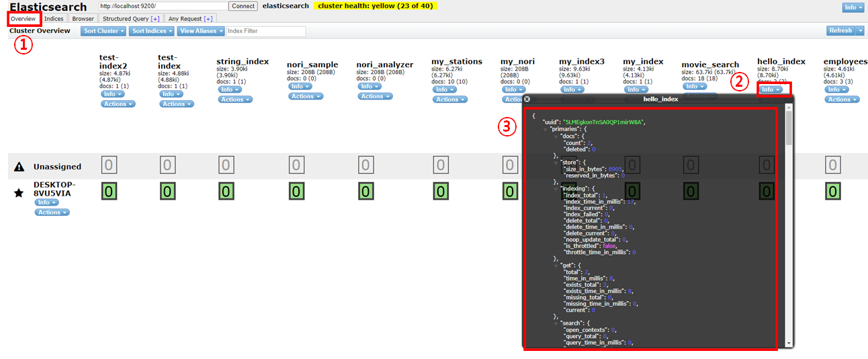
Task: Switch to the Indices tab
Action: (x=54, y=19)
